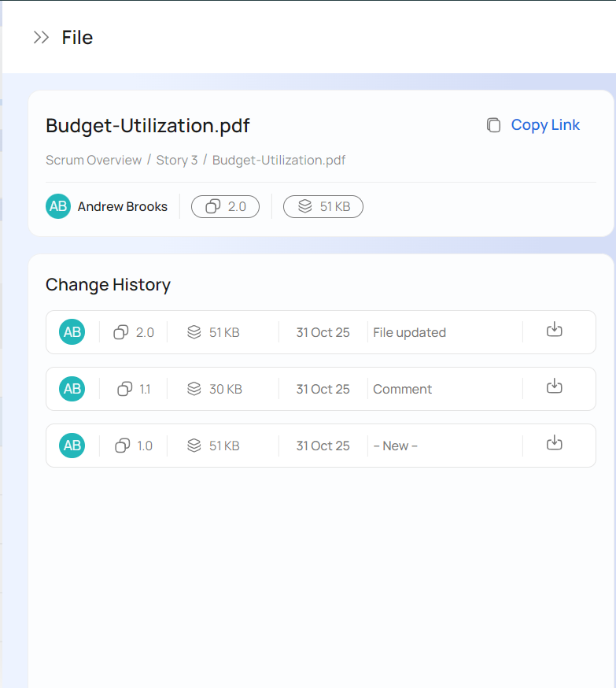Click the layers size icon in 30 KB row
Image resolution: width=616 pixels, height=688 pixels.
[x=194, y=389]
